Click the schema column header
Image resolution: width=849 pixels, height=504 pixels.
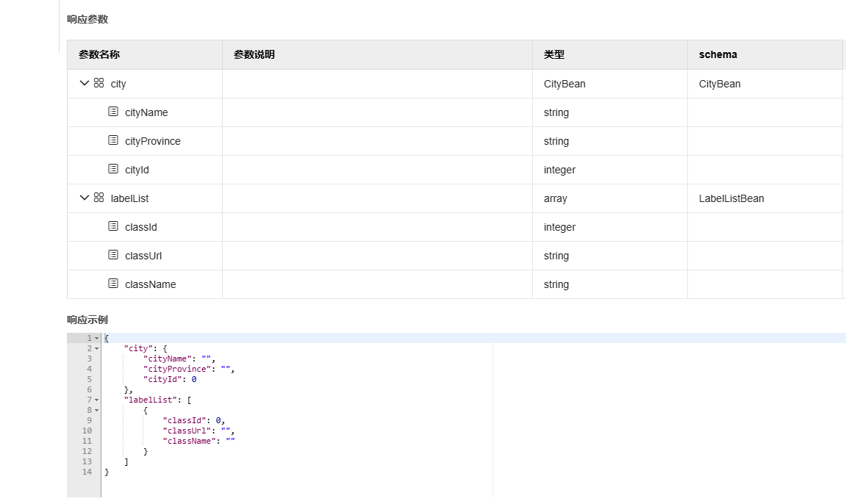718,54
